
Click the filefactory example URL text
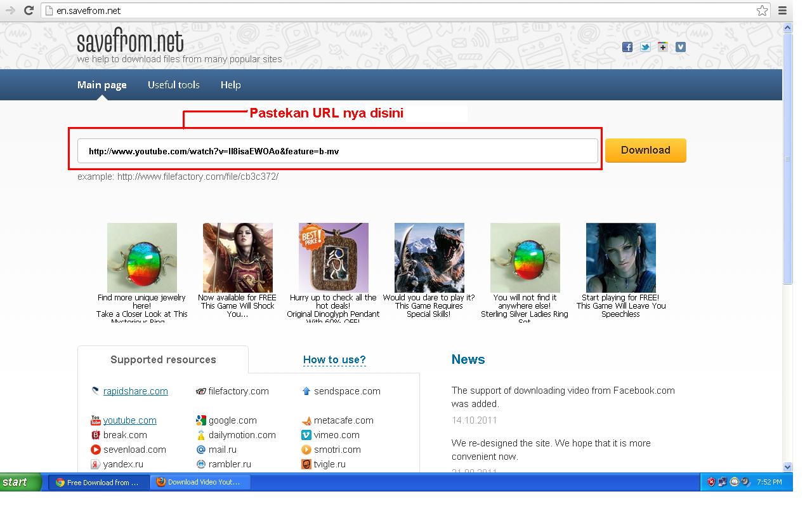pyautogui.click(x=198, y=177)
